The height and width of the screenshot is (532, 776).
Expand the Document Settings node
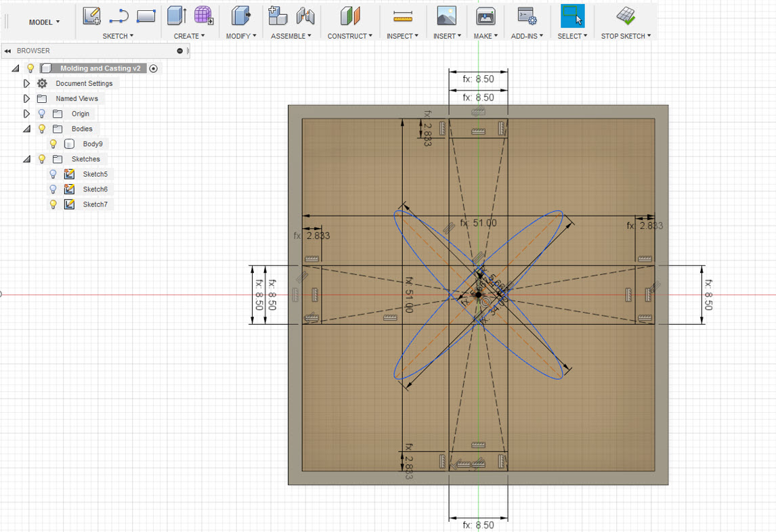(x=26, y=83)
